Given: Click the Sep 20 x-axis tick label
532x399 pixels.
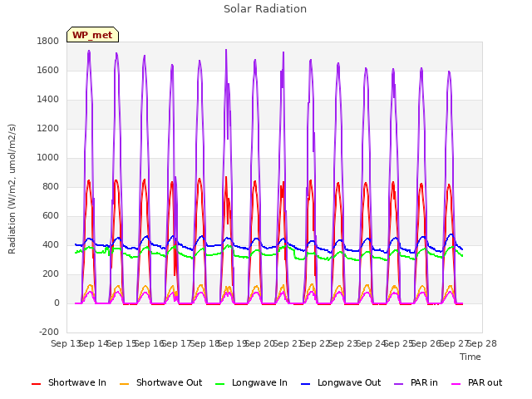Looking at the screenshot, I should 260,343.
